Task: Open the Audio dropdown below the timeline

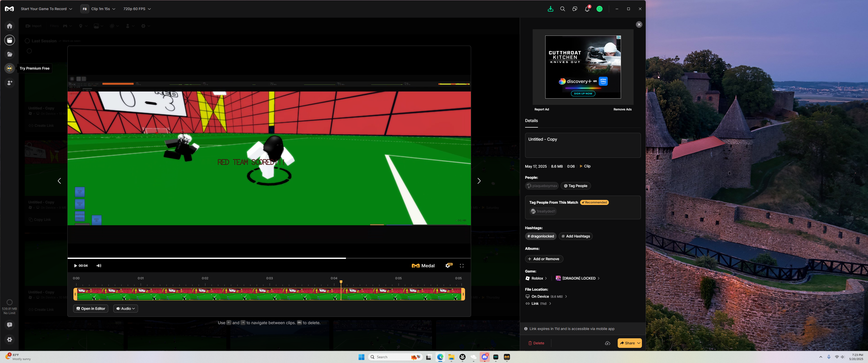Action: (x=125, y=309)
